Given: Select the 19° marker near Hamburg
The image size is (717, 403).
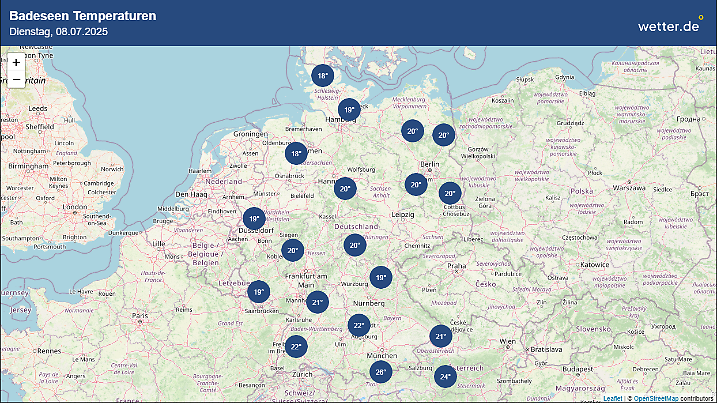Looking at the screenshot, I should click(348, 111).
